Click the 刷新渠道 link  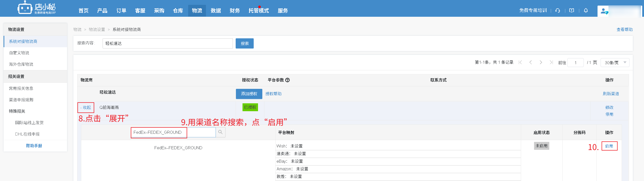[611, 94]
